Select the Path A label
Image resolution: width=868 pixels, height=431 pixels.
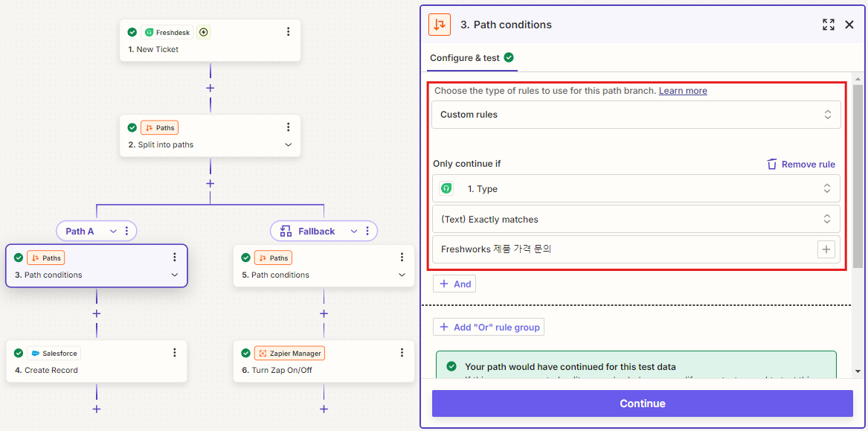pyautogui.click(x=80, y=231)
